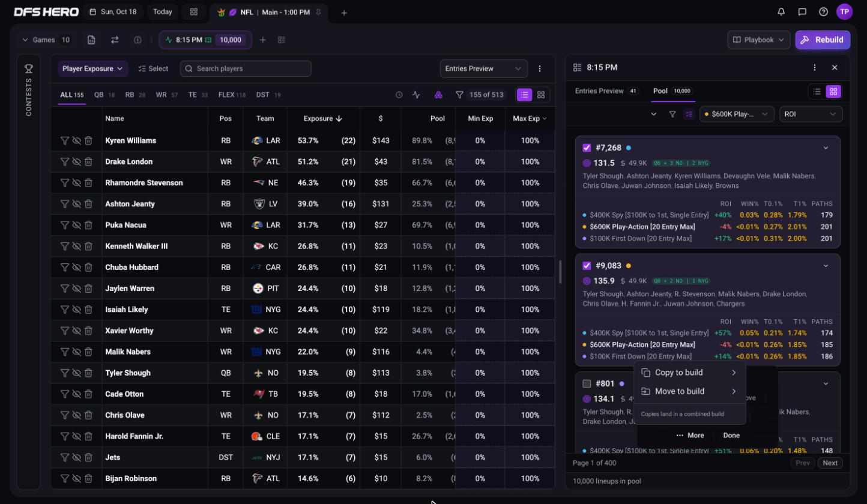Filter players by the WR tab
The height and width of the screenshot is (504, 867).
[166, 95]
